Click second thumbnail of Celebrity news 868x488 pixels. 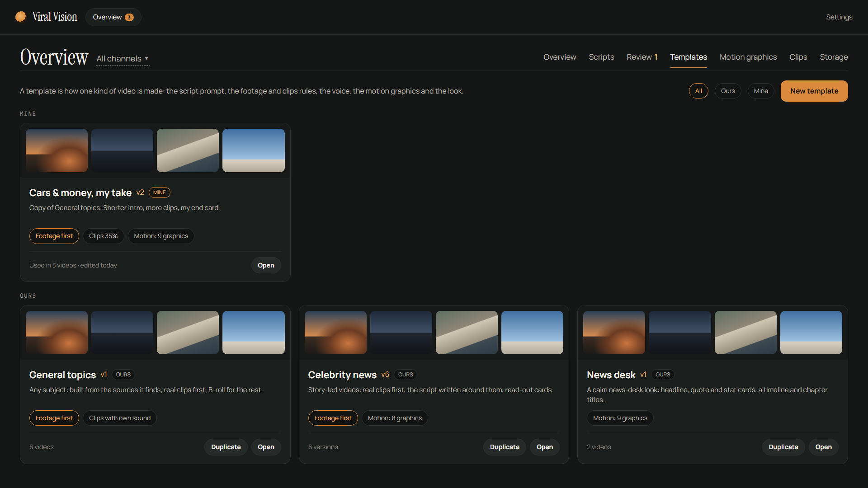[x=401, y=333]
